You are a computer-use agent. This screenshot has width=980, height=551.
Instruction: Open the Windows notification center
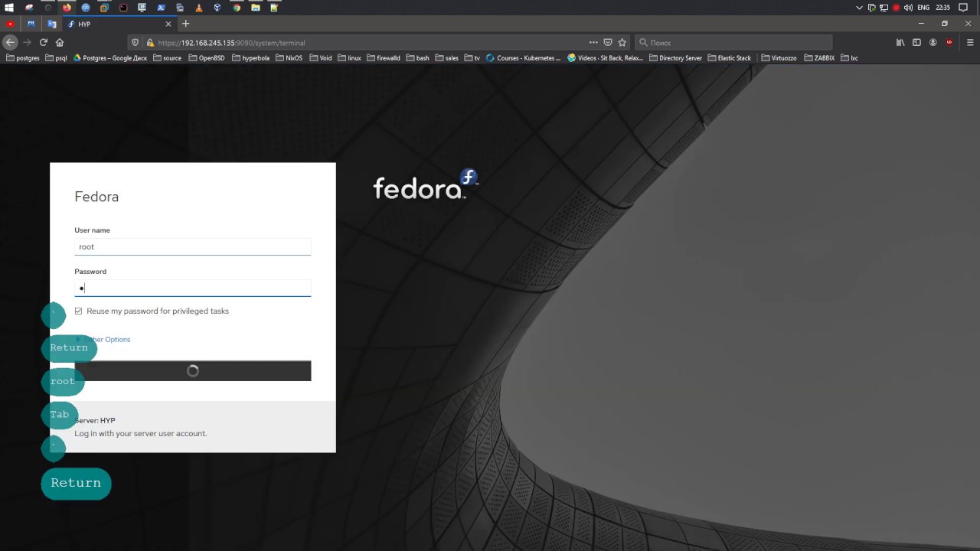click(964, 8)
